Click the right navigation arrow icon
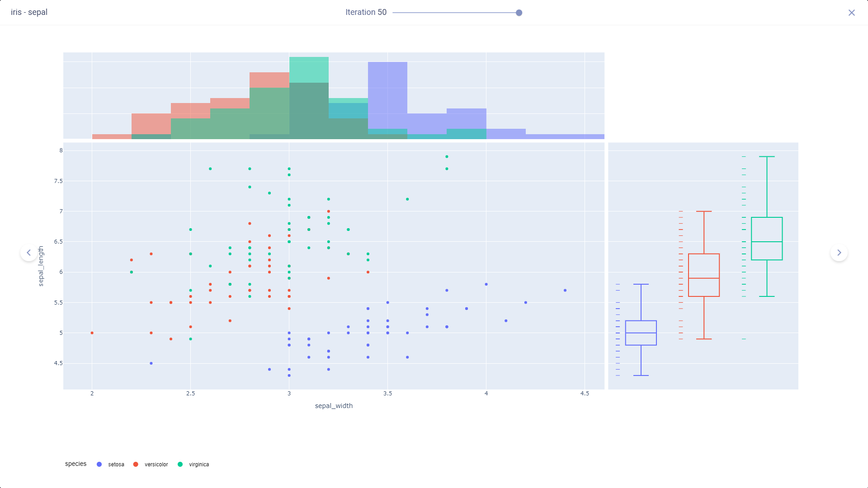Viewport: 868px width, 488px height. 840,252
